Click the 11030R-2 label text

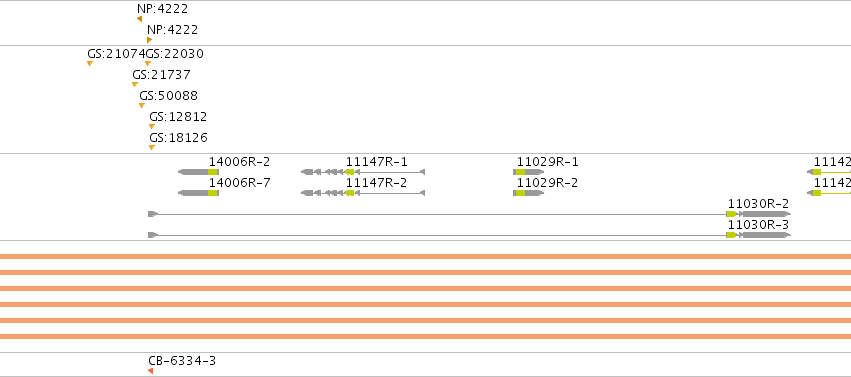(x=758, y=204)
